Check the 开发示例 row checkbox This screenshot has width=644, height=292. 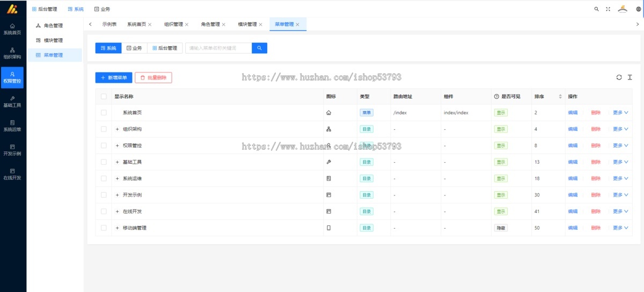(x=104, y=195)
